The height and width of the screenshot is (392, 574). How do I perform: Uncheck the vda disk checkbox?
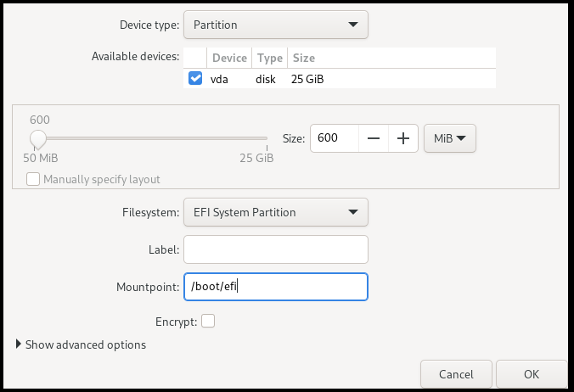coord(195,79)
